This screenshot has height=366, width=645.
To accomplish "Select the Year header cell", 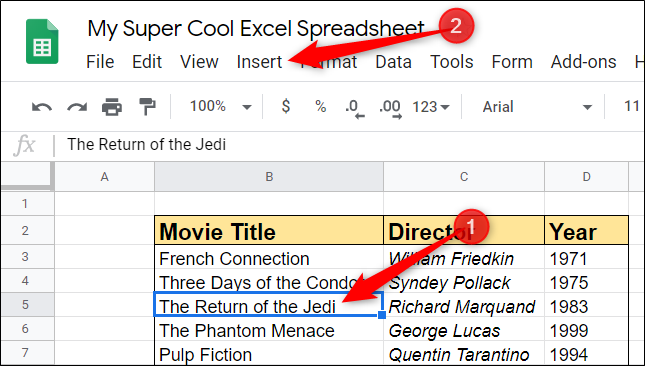I will pyautogui.click(x=587, y=231).
